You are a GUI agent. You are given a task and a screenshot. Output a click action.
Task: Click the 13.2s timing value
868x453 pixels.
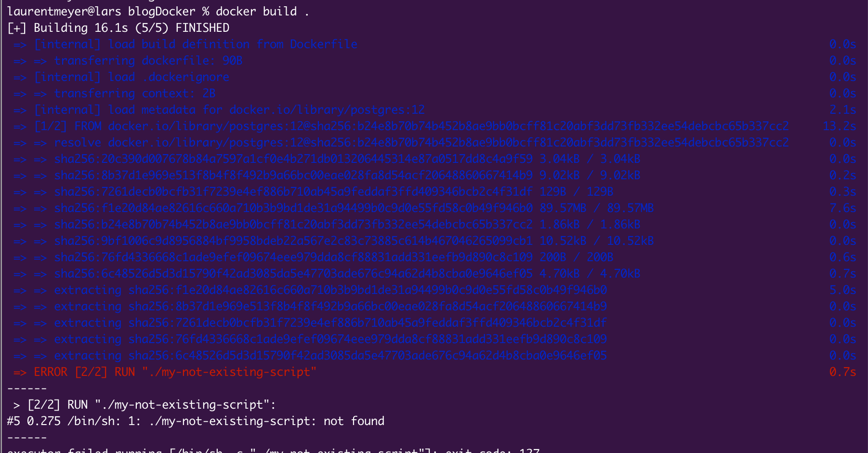pos(840,126)
